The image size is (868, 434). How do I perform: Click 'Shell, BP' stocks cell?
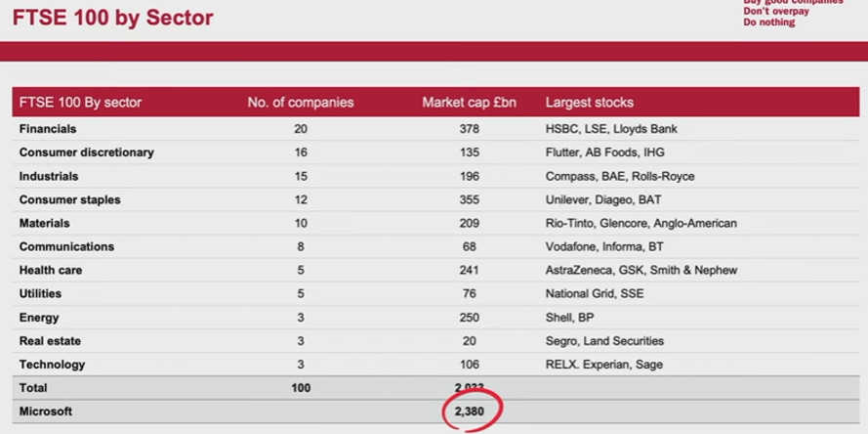569,318
